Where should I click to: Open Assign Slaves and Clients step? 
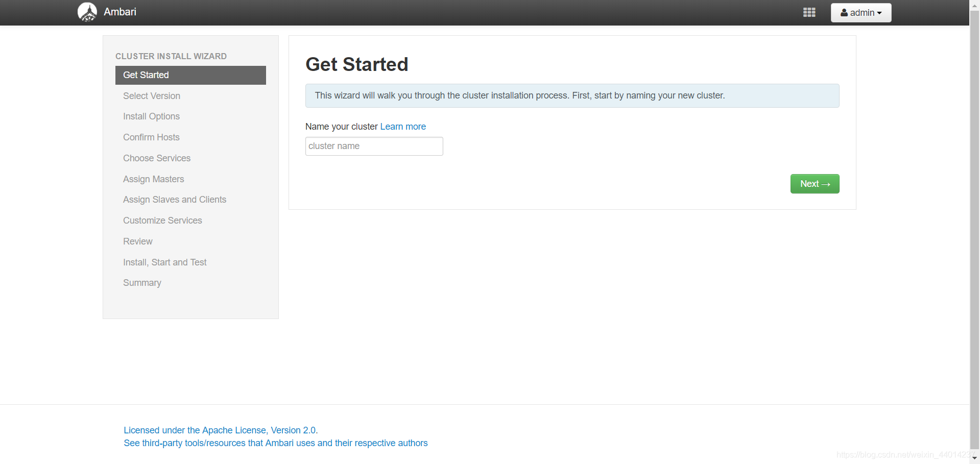pos(175,200)
